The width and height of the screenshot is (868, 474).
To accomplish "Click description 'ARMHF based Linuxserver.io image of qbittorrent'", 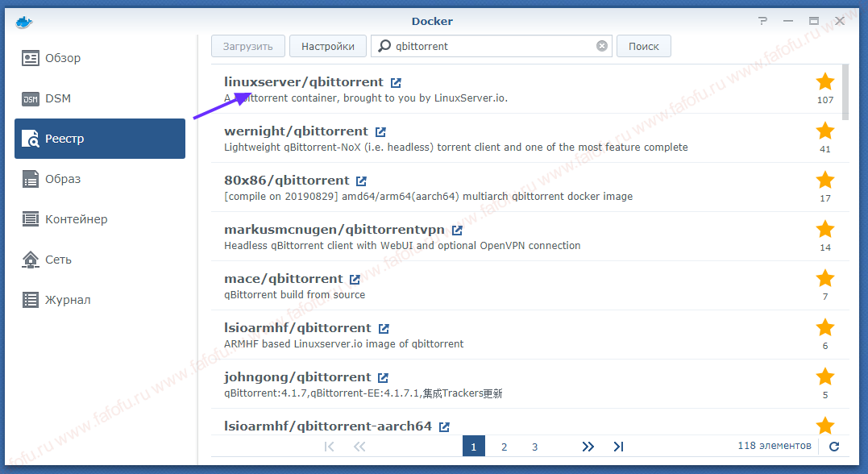I will [x=344, y=344].
